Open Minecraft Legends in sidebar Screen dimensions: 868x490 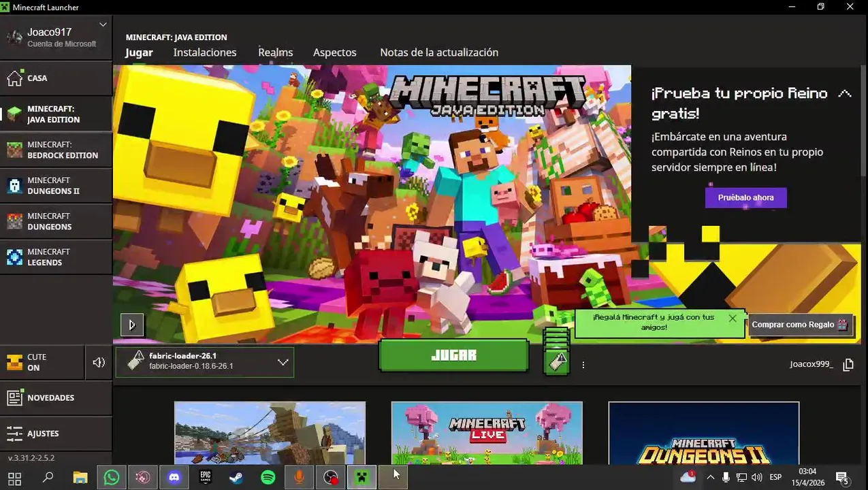[x=56, y=257]
